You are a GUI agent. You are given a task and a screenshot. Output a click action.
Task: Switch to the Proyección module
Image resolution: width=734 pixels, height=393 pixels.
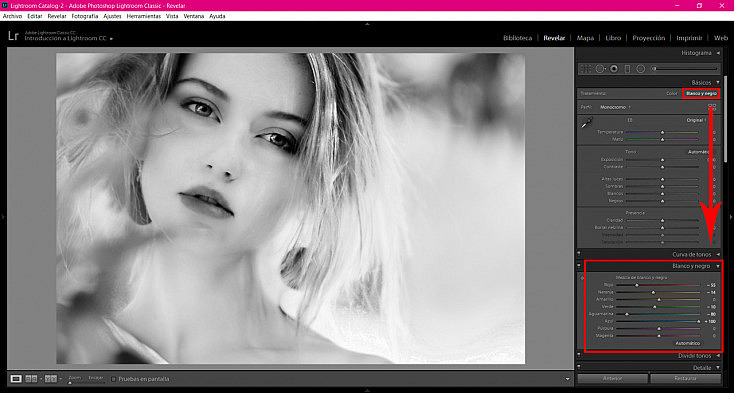coord(649,38)
